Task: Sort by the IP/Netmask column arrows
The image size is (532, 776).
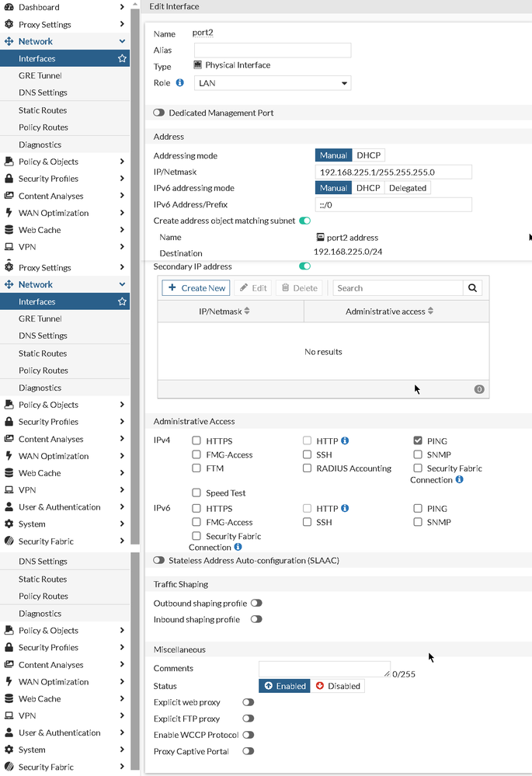Action: click(x=247, y=311)
